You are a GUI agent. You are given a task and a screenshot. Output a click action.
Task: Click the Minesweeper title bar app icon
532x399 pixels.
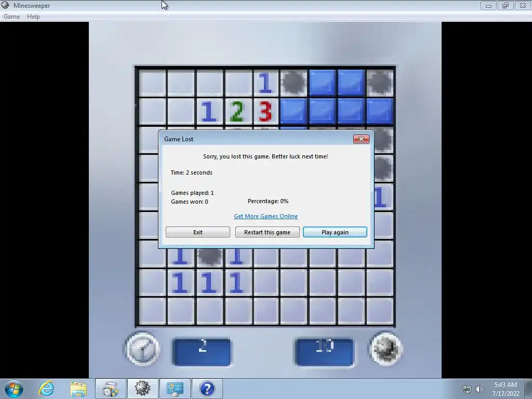(5, 5)
